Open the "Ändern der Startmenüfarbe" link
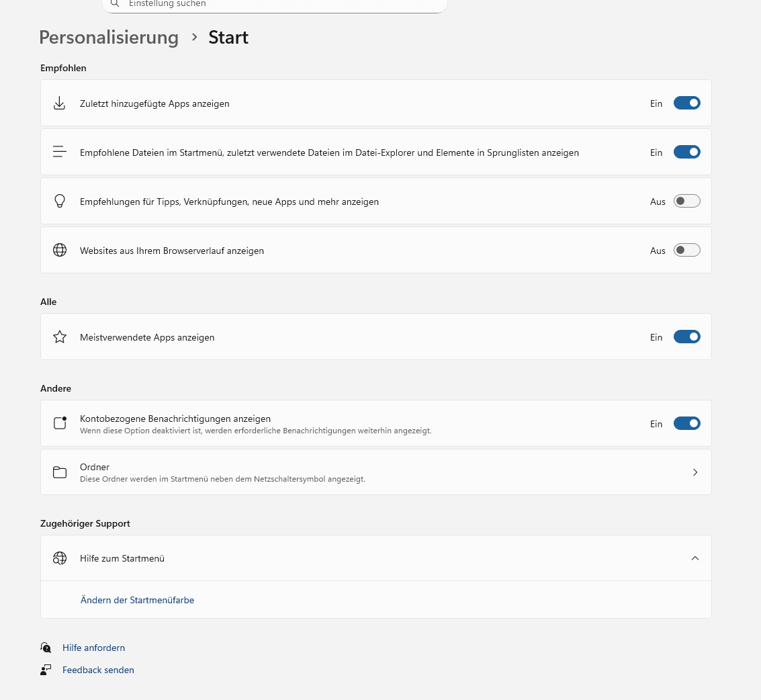This screenshot has height=700, width=761. [137, 600]
